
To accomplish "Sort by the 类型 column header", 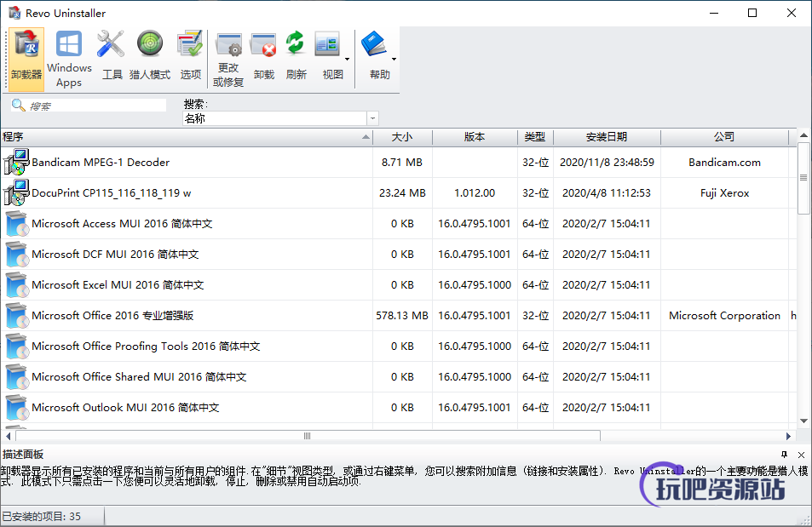I will pos(535,137).
